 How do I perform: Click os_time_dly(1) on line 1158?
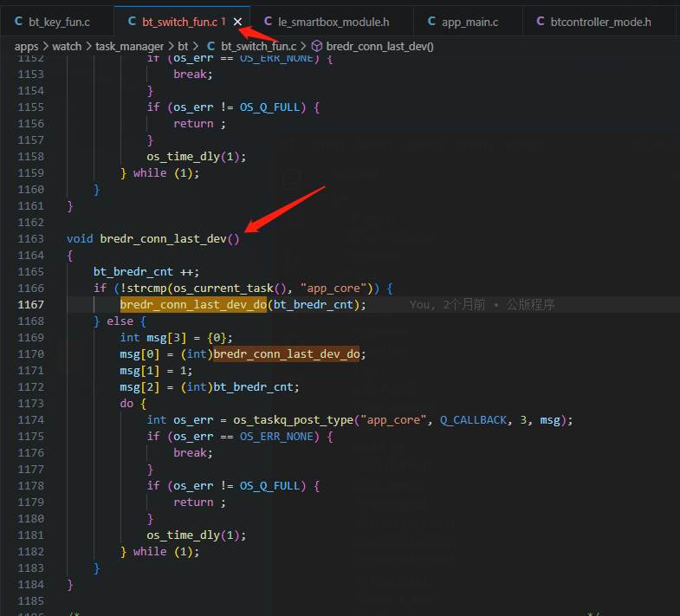tap(193, 157)
